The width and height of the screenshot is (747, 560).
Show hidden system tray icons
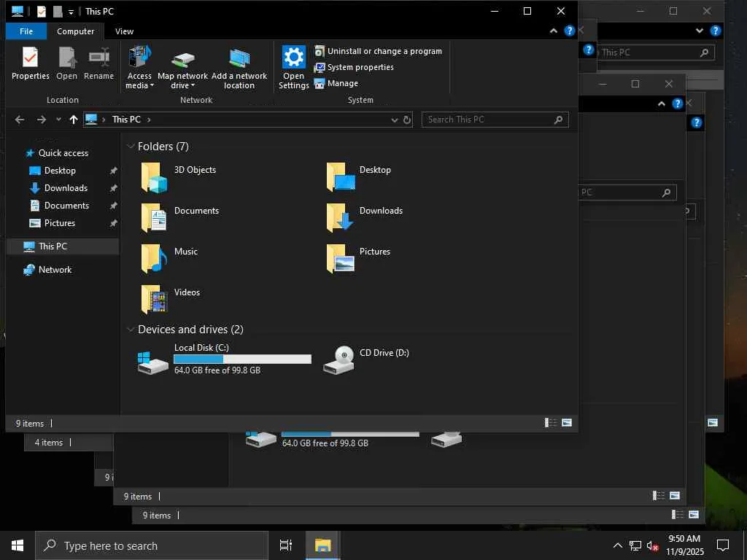pyautogui.click(x=617, y=545)
